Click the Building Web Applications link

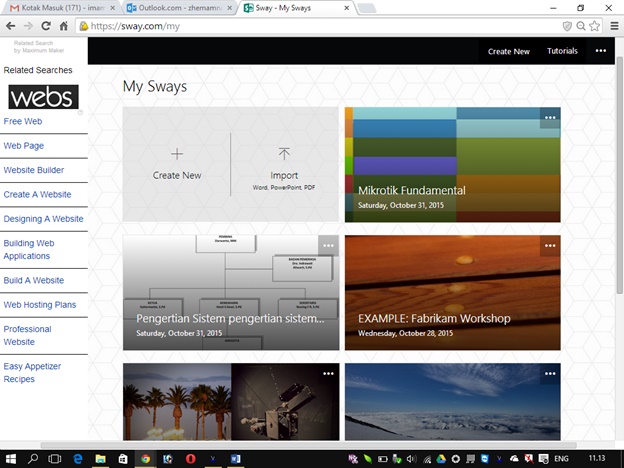[x=29, y=250]
